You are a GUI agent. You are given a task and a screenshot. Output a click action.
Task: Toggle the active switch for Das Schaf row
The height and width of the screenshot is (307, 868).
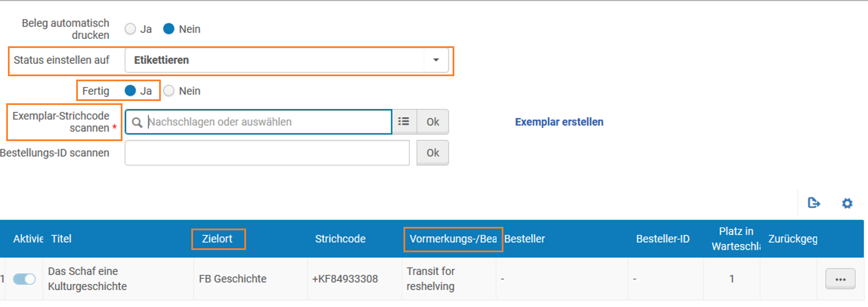24,279
